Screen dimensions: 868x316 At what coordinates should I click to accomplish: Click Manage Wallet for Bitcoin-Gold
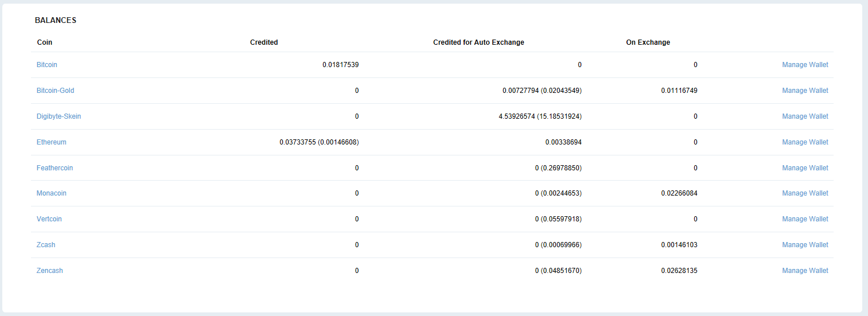(x=805, y=91)
